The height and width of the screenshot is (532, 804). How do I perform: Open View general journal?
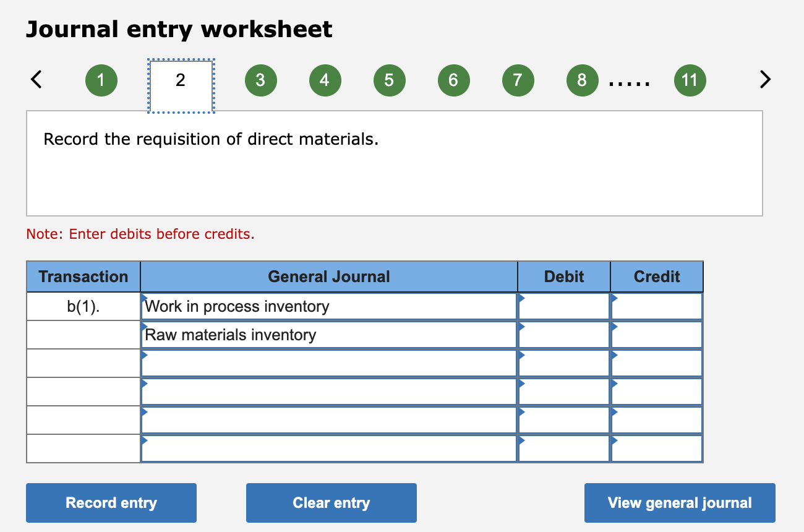pos(680,502)
